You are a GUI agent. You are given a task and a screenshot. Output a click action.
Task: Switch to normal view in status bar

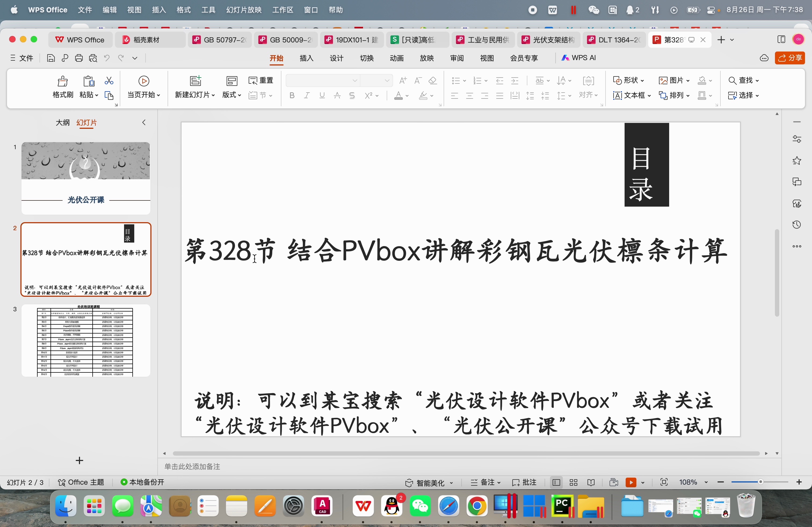[x=556, y=482]
